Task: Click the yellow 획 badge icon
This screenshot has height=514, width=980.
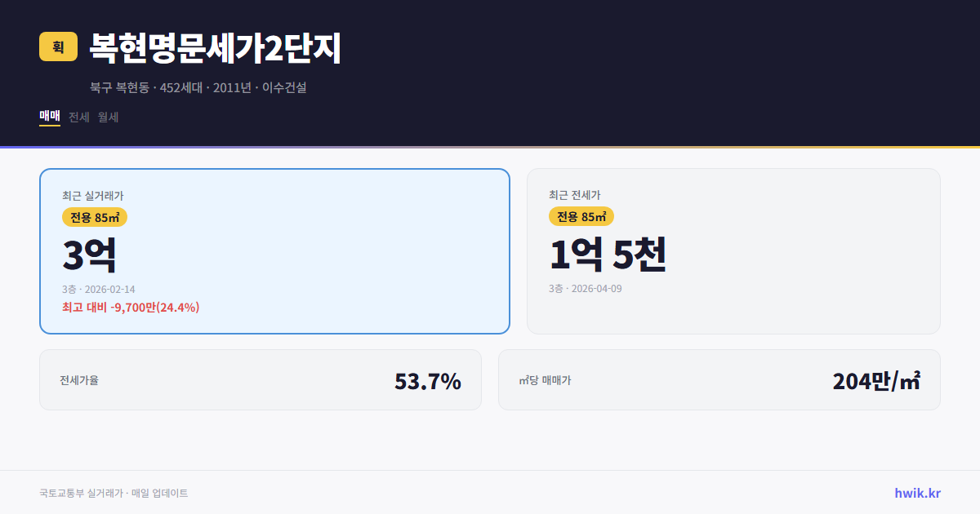Action: click(x=57, y=47)
